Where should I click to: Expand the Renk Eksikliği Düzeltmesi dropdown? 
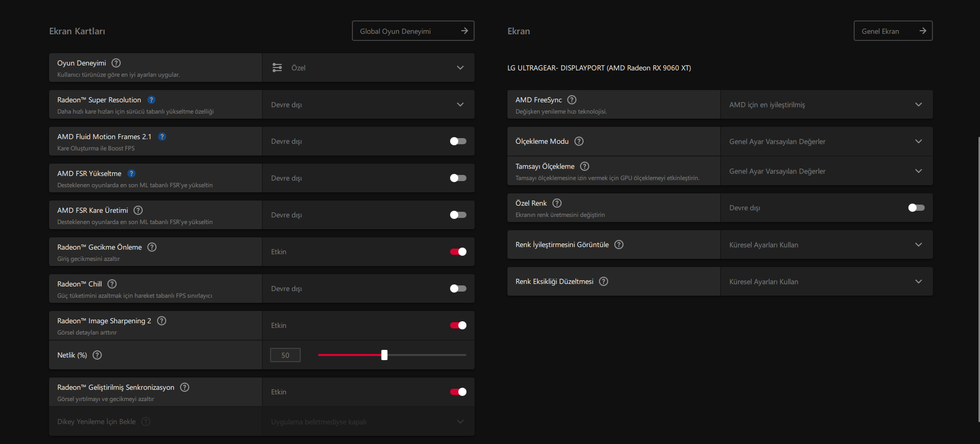(x=827, y=281)
